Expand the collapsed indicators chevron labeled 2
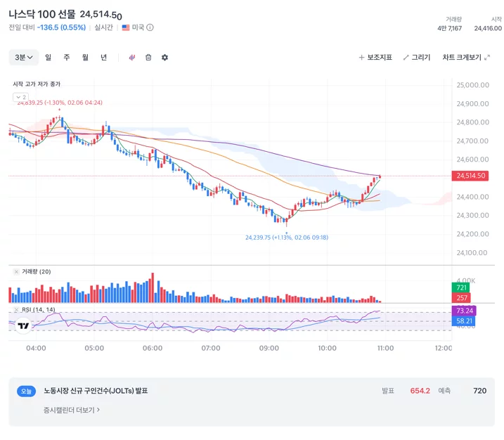The height and width of the screenshot is (440, 504). (21, 97)
